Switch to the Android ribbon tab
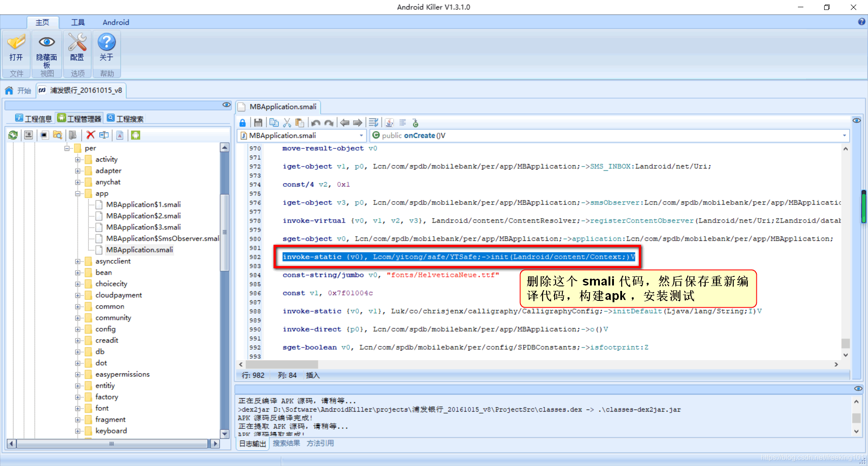Screen dimensions: 868x466 116,22
